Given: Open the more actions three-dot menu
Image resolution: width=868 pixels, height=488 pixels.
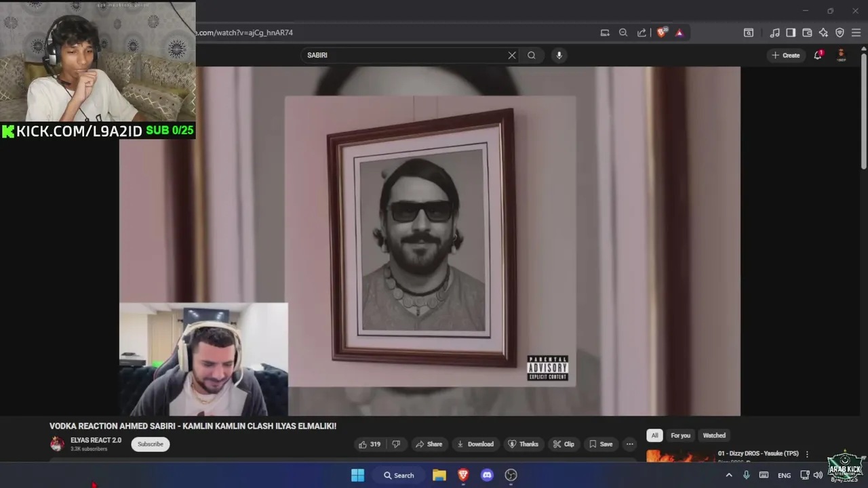Looking at the screenshot, I should [x=629, y=444].
